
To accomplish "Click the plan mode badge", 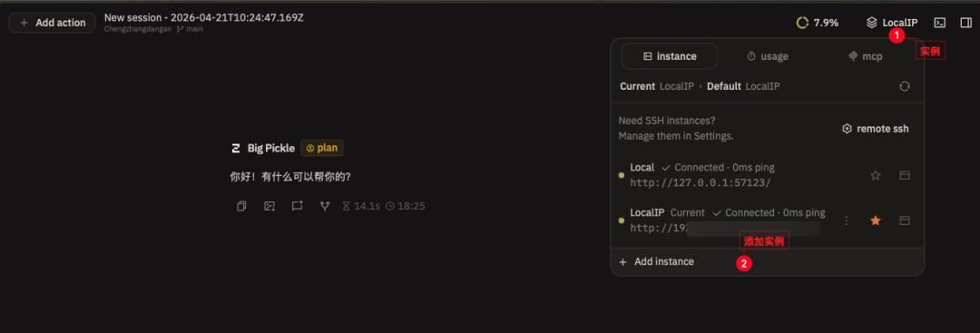I will [322, 148].
